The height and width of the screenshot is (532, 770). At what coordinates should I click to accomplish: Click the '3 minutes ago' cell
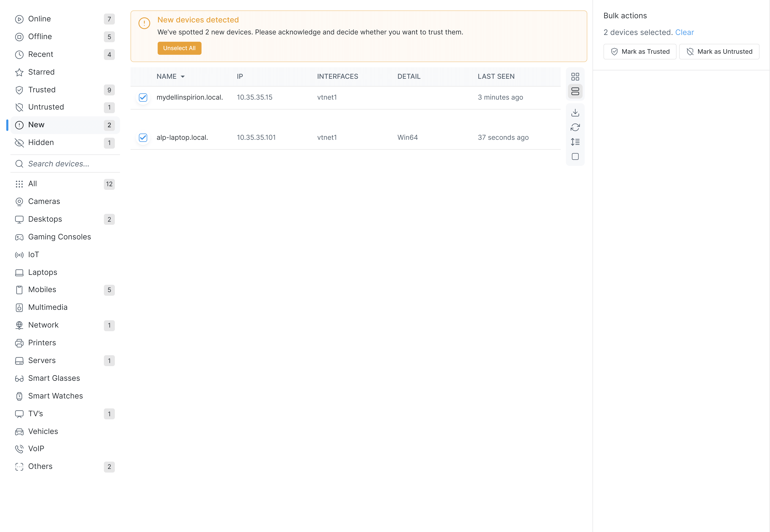coord(500,97)
